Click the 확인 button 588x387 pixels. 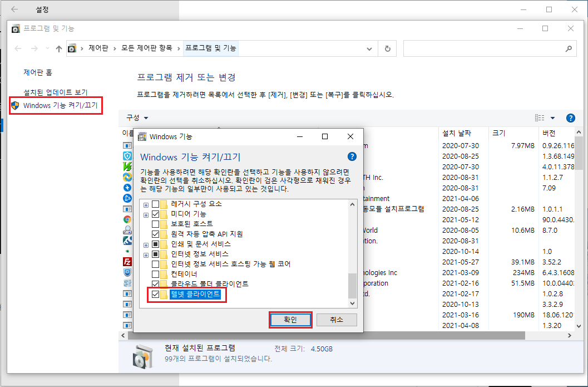click(x=290, y=320)
